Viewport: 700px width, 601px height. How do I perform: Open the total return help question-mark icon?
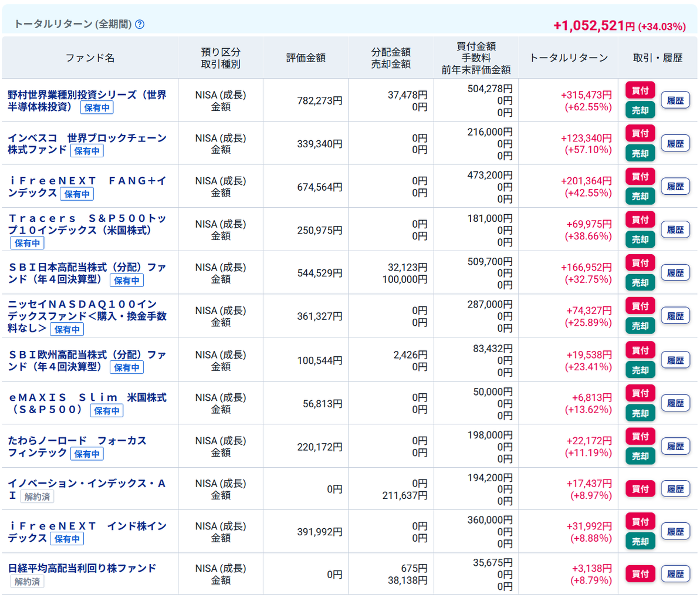coord(140,24)
